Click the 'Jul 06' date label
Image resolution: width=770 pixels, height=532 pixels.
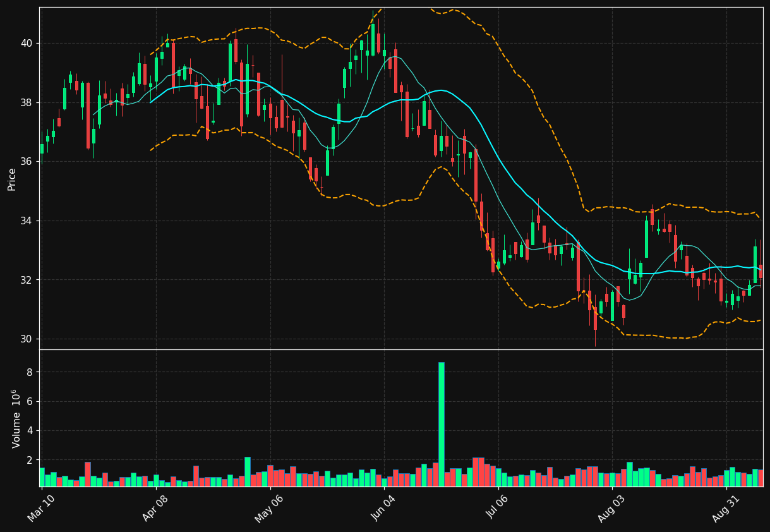point(498,507)
